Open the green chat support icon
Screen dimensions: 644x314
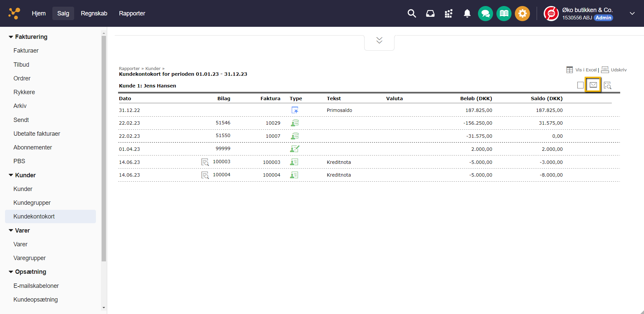pos(485,14)
